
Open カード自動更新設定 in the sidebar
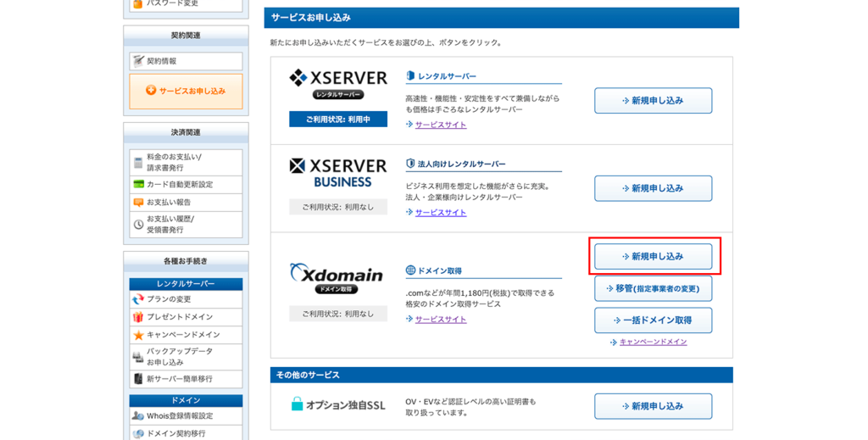point(186,184)
